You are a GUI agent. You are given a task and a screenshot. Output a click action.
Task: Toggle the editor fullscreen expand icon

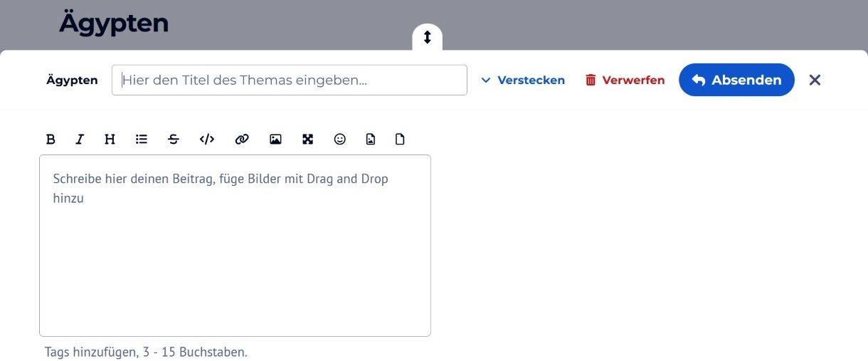[x=308, y=140]
